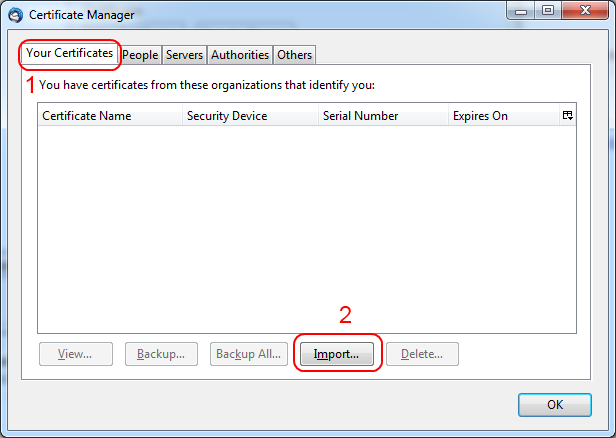Switch to the Your Certificates tab

tap(69, 53)
